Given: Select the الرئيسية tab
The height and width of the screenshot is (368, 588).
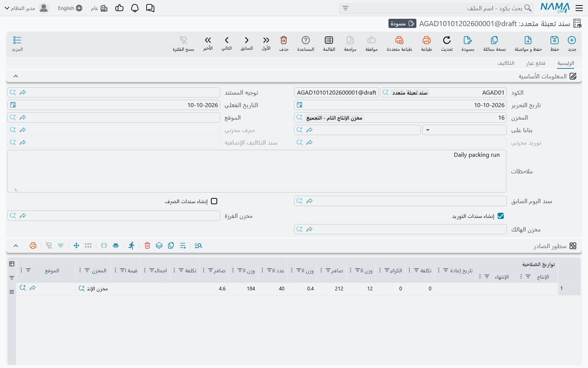Looking at the screenshot, I should [566, 63].
